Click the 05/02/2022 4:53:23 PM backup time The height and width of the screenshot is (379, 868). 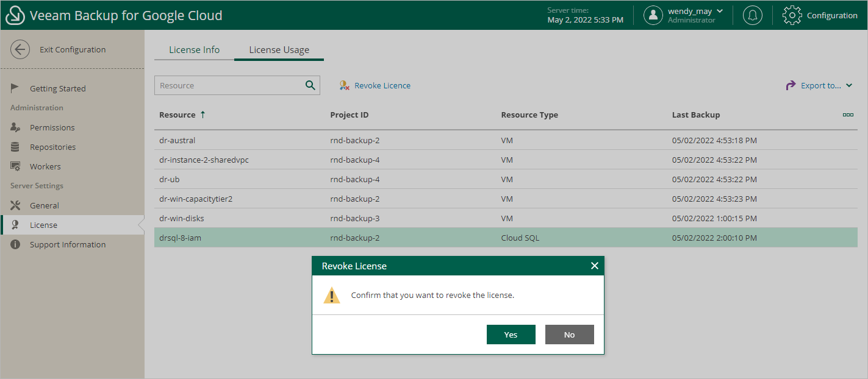(714, 199)
